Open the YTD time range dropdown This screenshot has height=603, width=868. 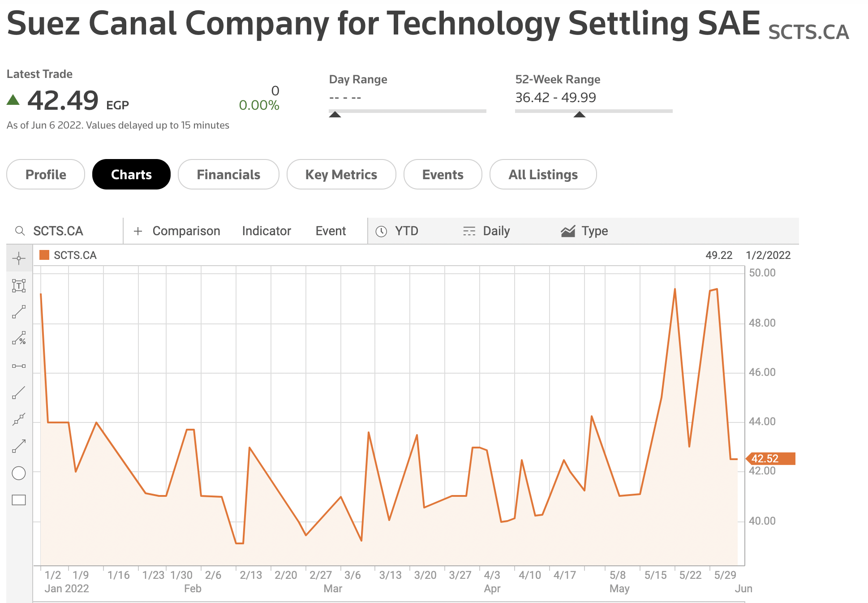coord(397,231)
